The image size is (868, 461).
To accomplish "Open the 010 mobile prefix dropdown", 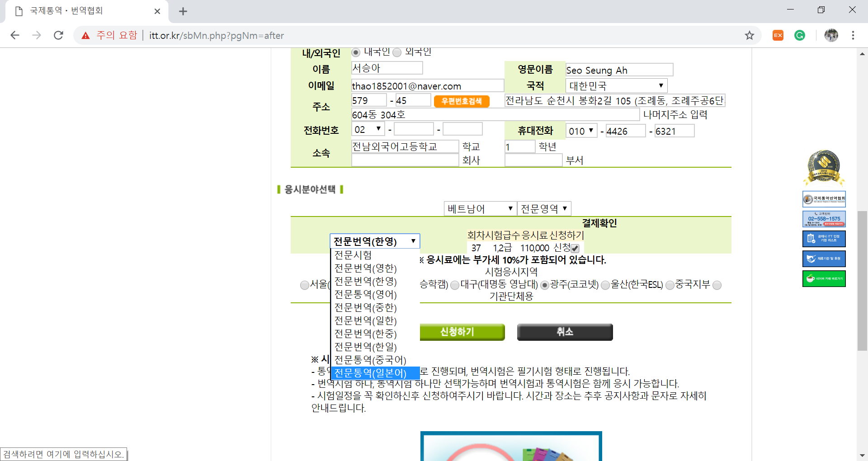I will 581,131.
